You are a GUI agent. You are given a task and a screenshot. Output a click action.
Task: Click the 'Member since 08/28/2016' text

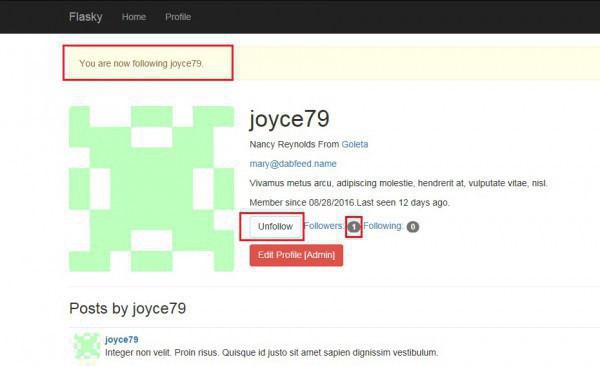[303, 203]
